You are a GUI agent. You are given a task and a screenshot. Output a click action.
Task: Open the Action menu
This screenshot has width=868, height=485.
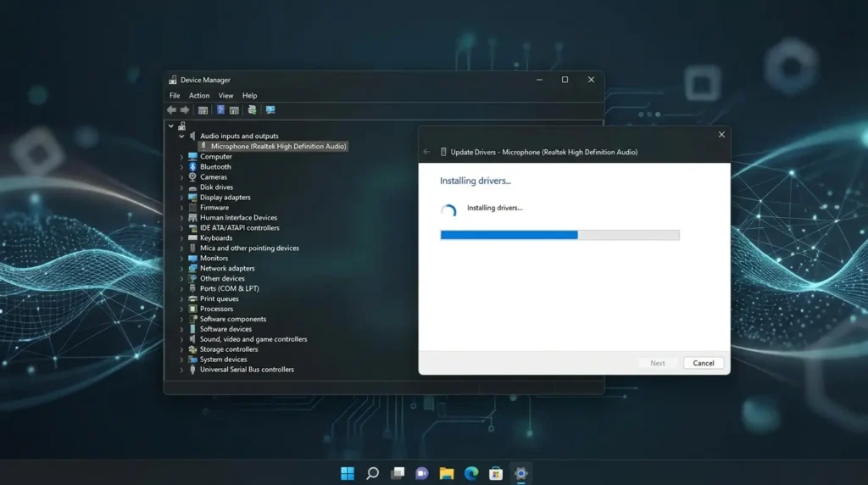pyautogui.click(x=198, y=95)
